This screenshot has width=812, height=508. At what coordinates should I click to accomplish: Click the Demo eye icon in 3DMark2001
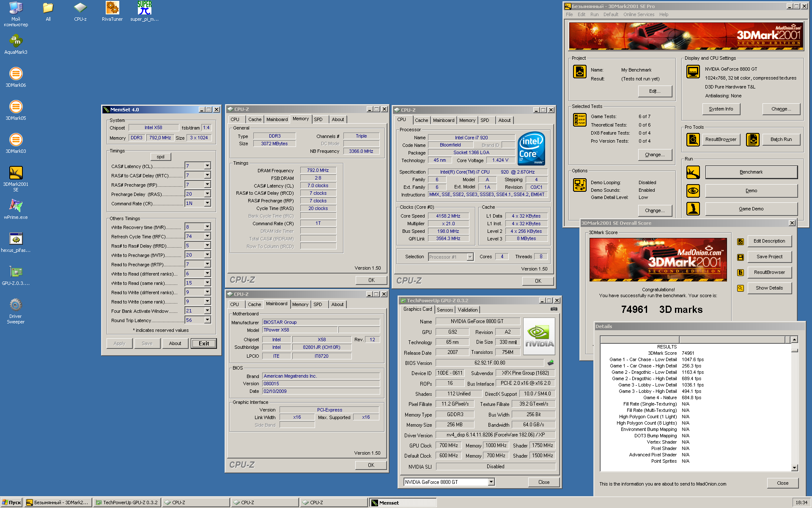[693, 191]
